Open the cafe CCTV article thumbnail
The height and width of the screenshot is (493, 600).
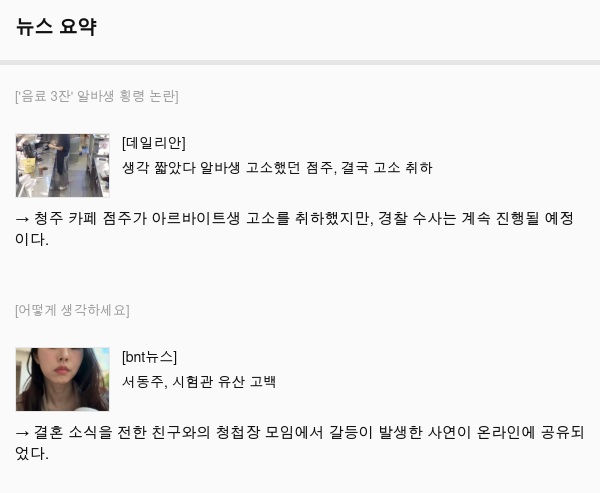[x=63, y=165]
